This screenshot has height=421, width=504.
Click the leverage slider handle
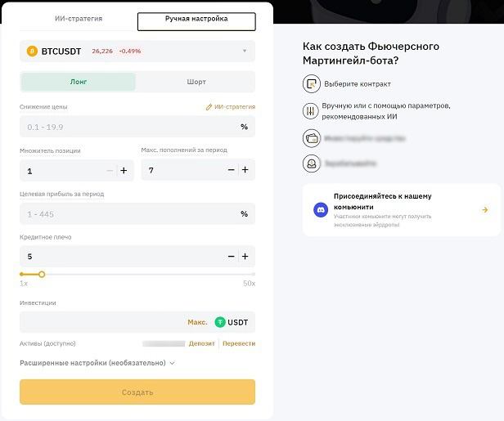[x=42, y=274]
